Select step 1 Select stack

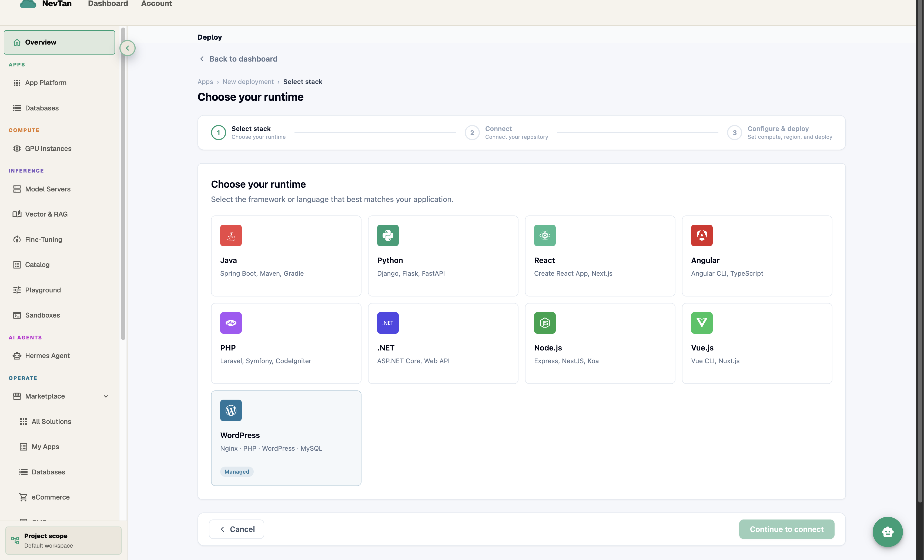(x=249, y=133)
